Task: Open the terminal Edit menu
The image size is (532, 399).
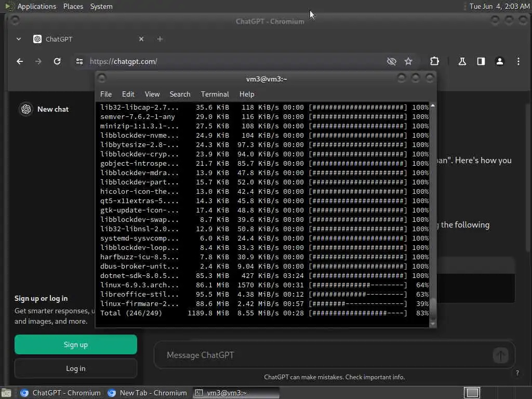Action: click(x=128, y=95)
